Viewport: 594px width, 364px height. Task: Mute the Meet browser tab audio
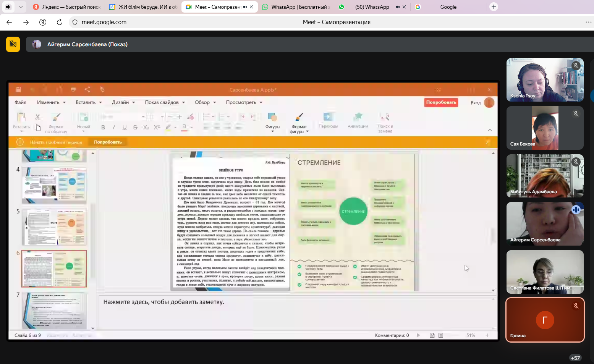245,7
